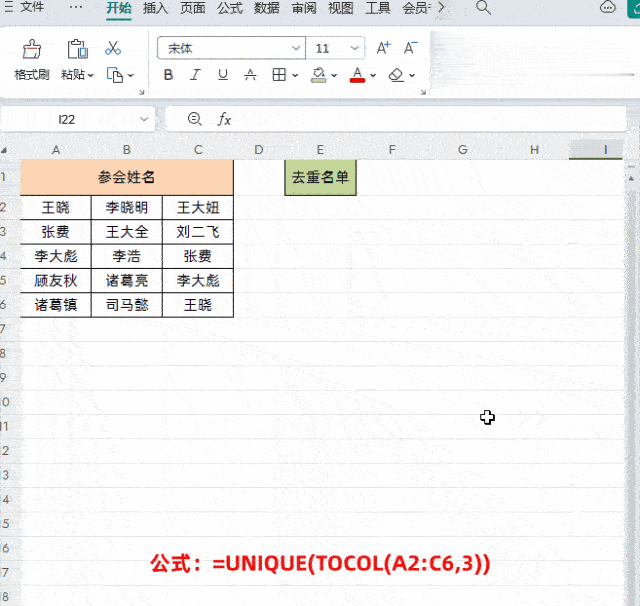The width and height of the screenshot is (640, 606).
Task: Select the merged header cell 参会姓名
Action: point(127,177)
